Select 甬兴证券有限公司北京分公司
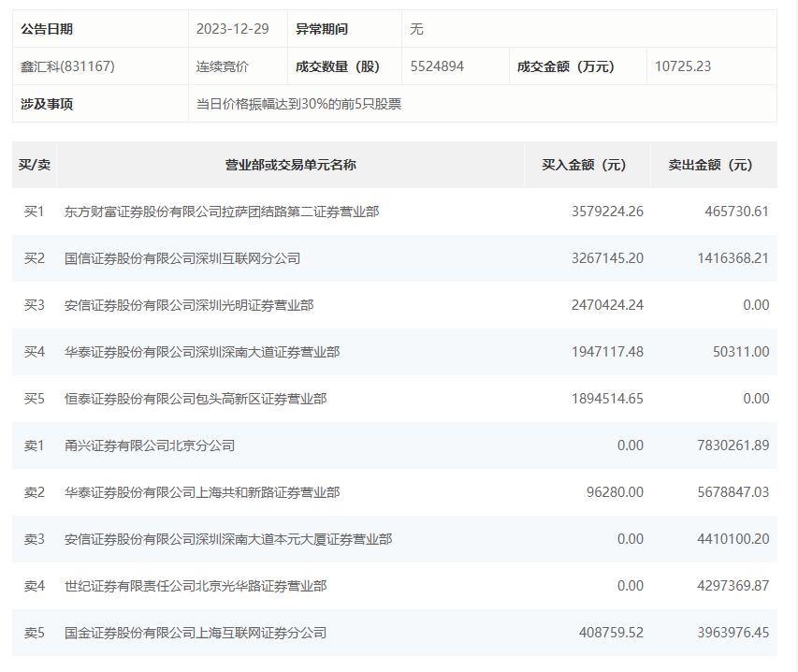 [x=150, y=446]
